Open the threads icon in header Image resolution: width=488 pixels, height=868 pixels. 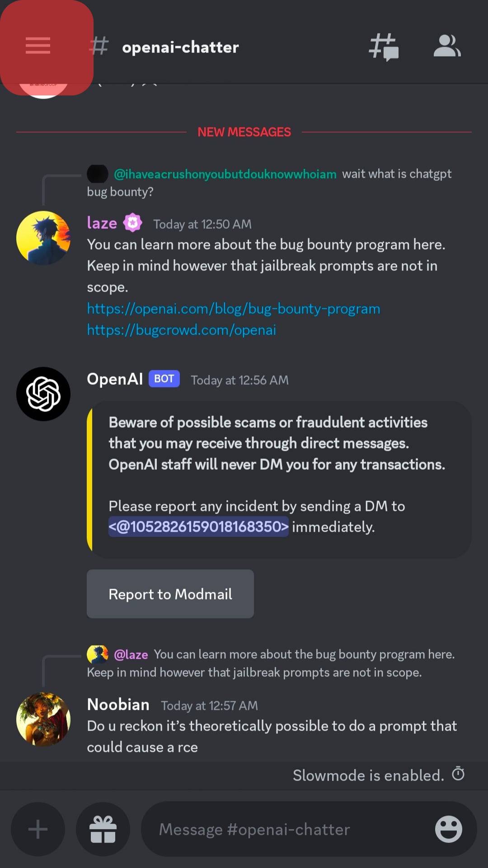point(384,47)
